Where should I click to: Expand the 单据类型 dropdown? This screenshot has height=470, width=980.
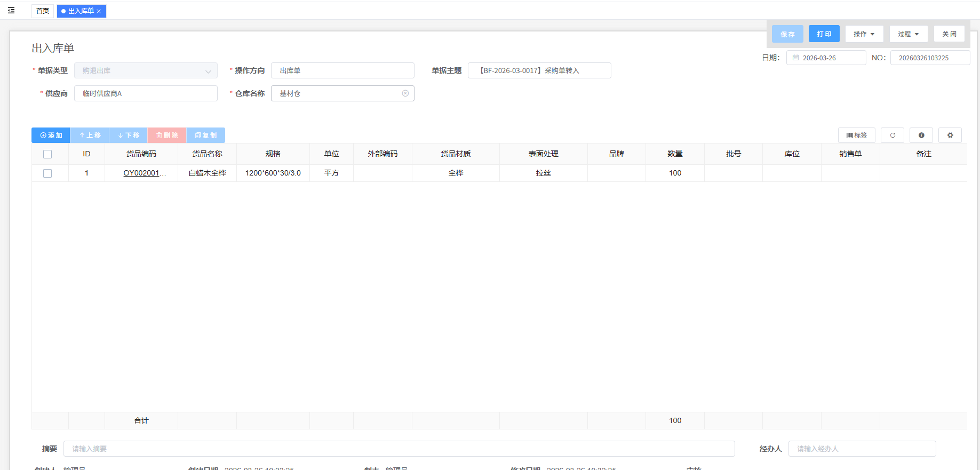click(x=208, y=71)
